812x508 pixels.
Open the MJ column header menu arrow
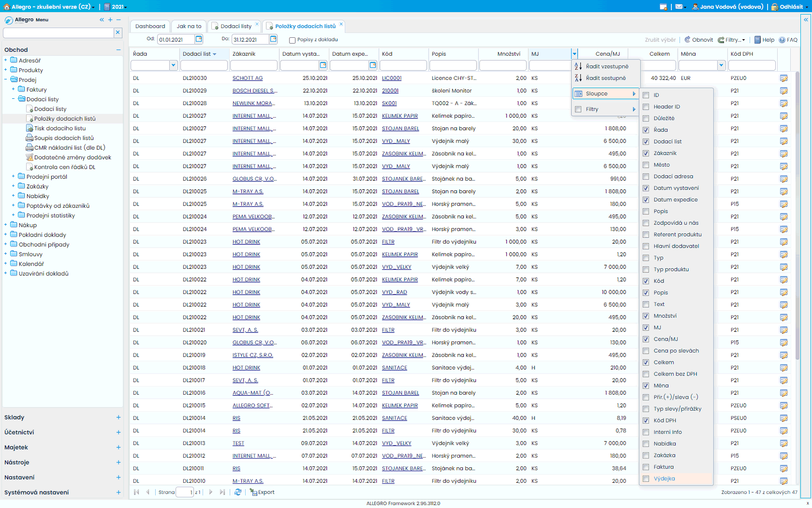tap(574, 54)
